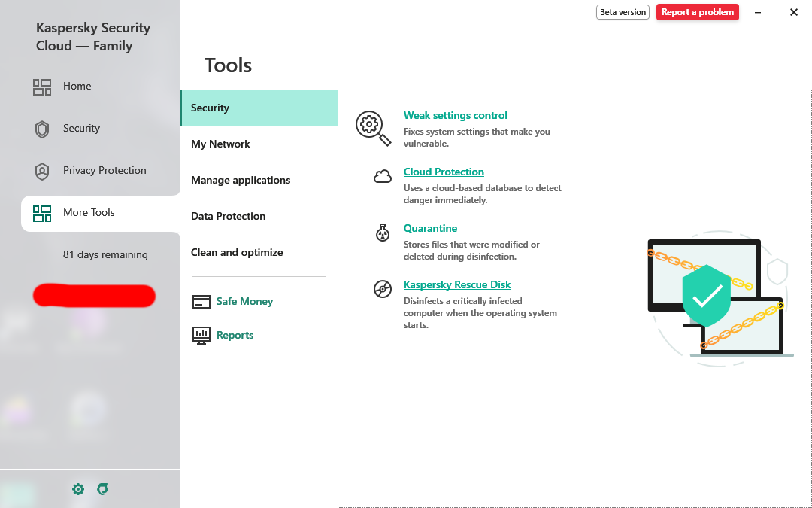Click the Kaspersky Rescue Disk disc icon
This screenshot has height=508, width=812.
[383, 289]
